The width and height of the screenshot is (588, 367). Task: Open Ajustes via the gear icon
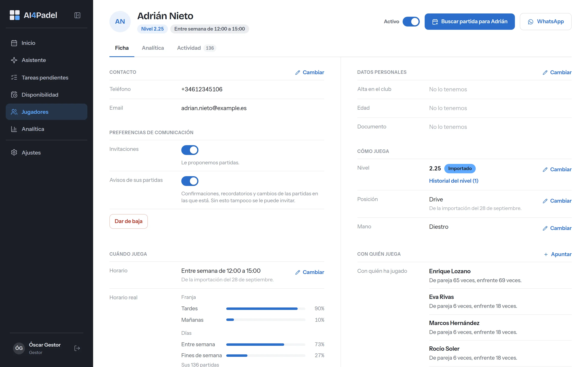[14, 153]
